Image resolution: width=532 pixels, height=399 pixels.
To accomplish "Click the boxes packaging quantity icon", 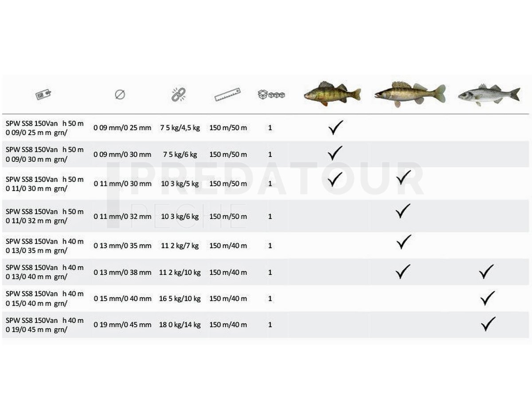I will click(271, 94).
